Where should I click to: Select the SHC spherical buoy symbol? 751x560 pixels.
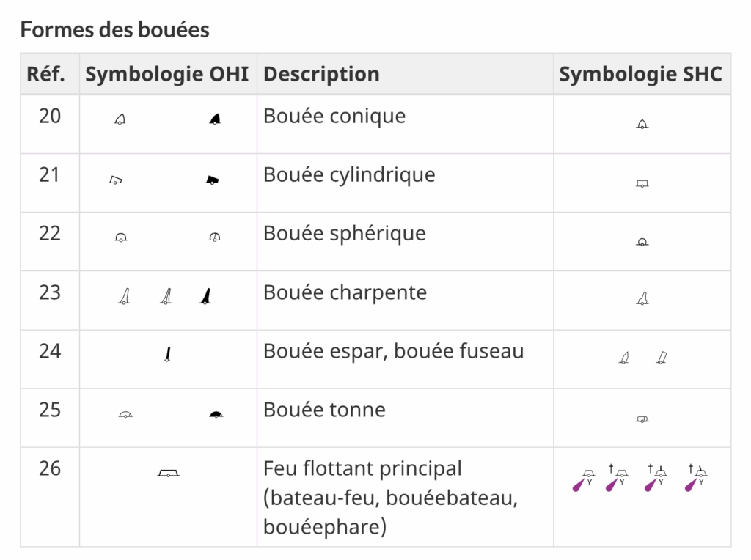click(642, 242)
